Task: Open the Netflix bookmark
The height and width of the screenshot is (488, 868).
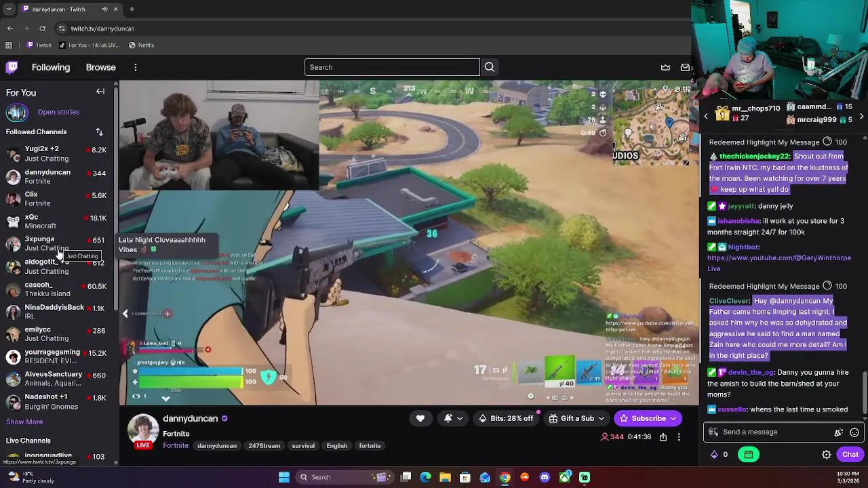Action: click(141, 45)
